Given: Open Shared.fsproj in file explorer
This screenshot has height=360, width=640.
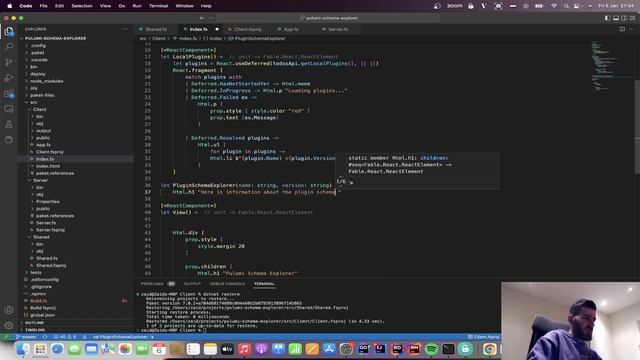Looking at the screenshot, I should click(76, 265).
